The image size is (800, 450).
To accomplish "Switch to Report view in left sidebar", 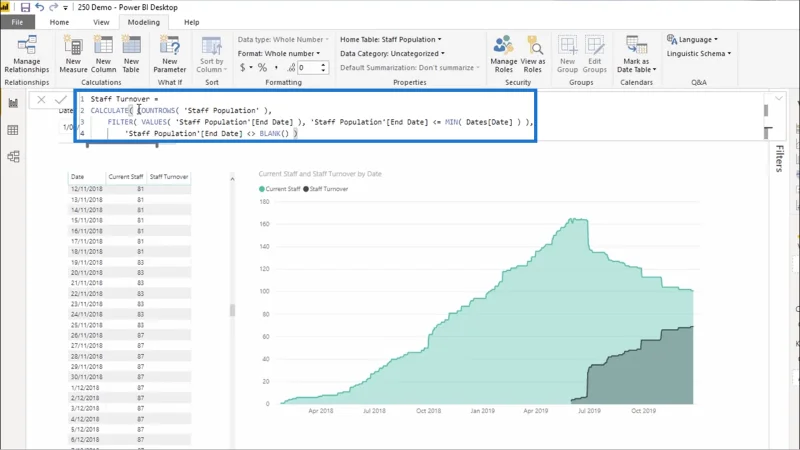I will click(x=13, y=103).
